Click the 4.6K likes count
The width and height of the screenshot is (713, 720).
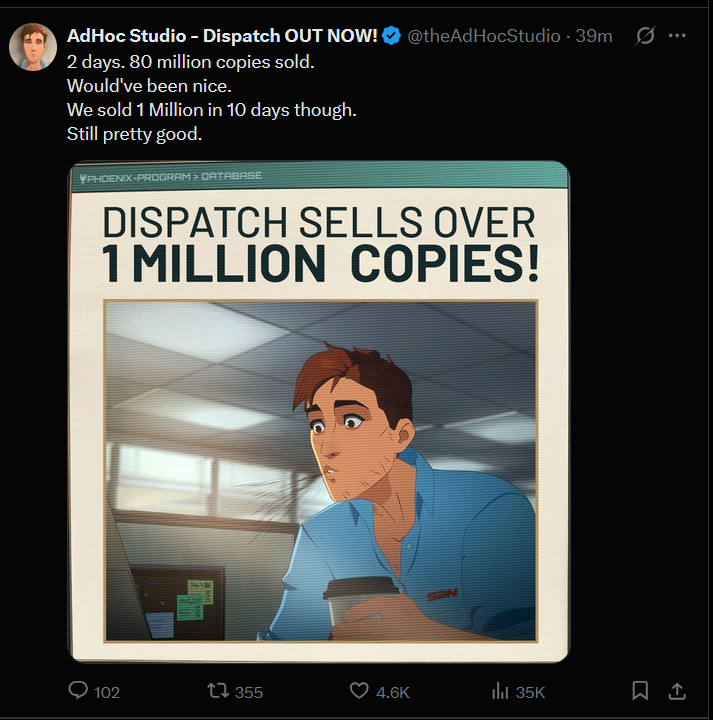(393, 692)
